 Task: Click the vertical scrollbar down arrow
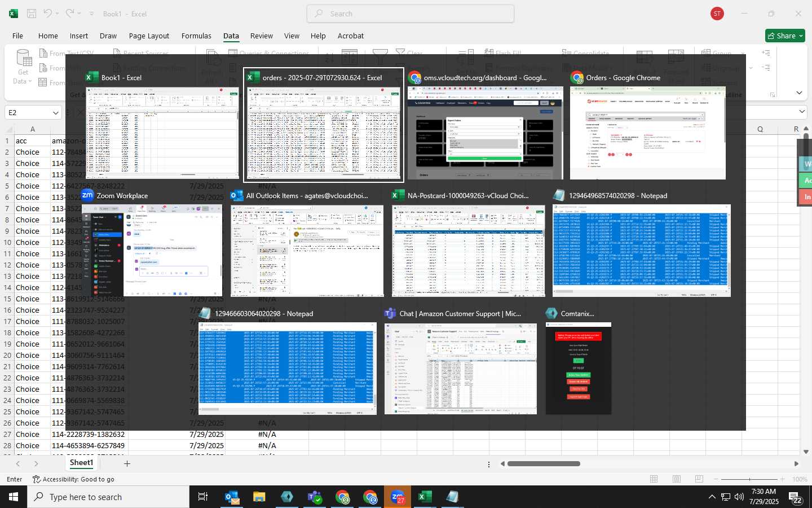(806, 452)
